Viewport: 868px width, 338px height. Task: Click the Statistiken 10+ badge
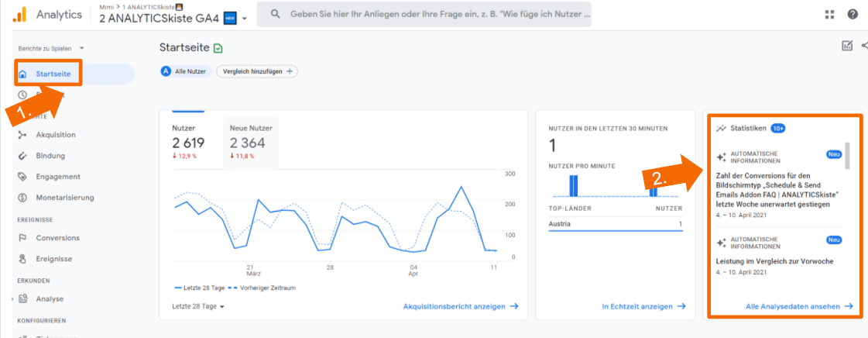tap(778, 128)
